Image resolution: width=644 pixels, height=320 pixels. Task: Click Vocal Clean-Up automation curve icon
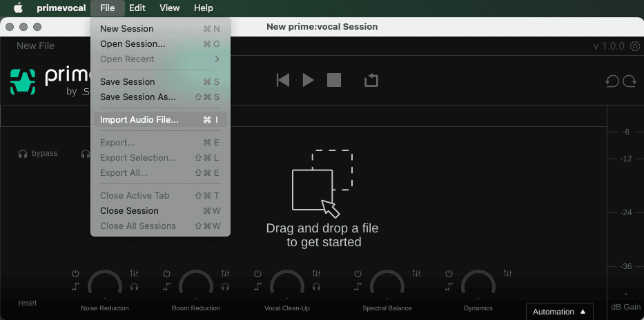tap(257, 286)
